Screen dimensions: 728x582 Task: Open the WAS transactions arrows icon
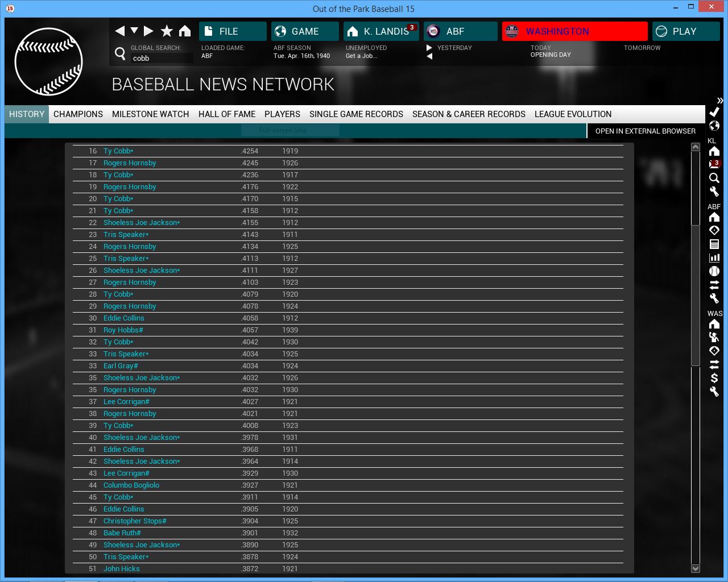click(714, 364)
